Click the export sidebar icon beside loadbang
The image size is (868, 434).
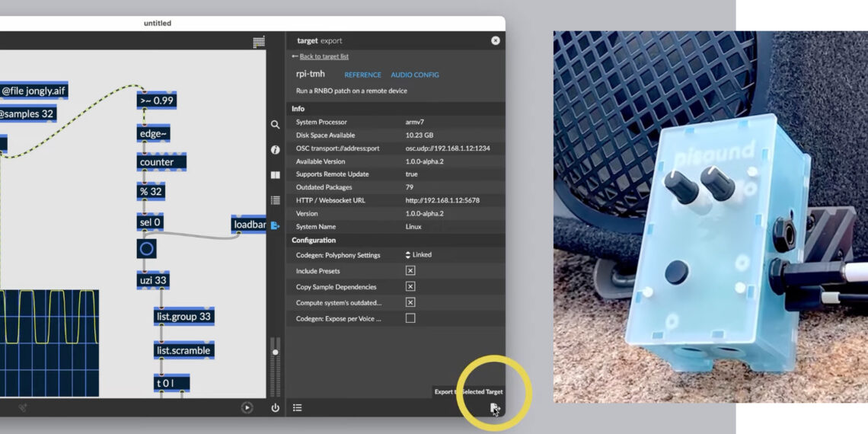(276, 225)
